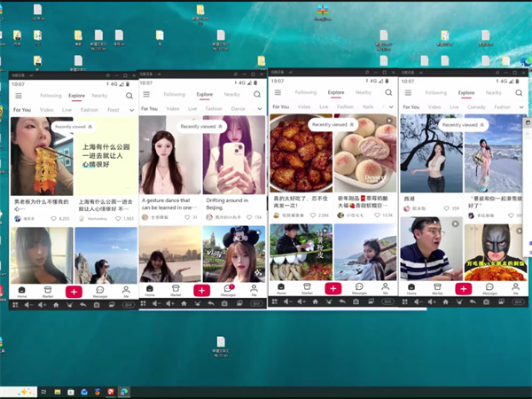Open the hamburger menu in rightmost phone window
The image size is (532, 399).
point(408,92)
